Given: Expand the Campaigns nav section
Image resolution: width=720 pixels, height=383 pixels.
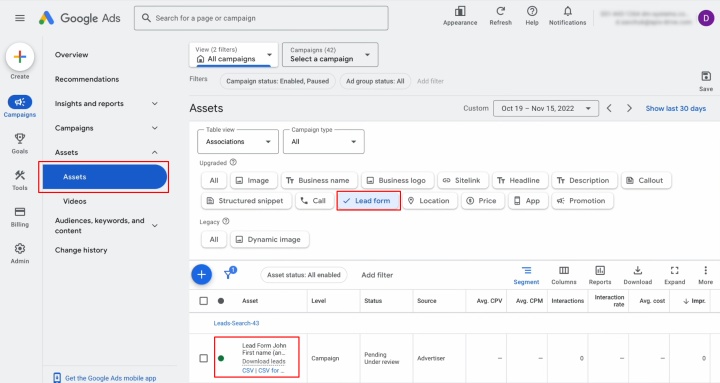Looking at the screenshot, I should pos(155,128).
